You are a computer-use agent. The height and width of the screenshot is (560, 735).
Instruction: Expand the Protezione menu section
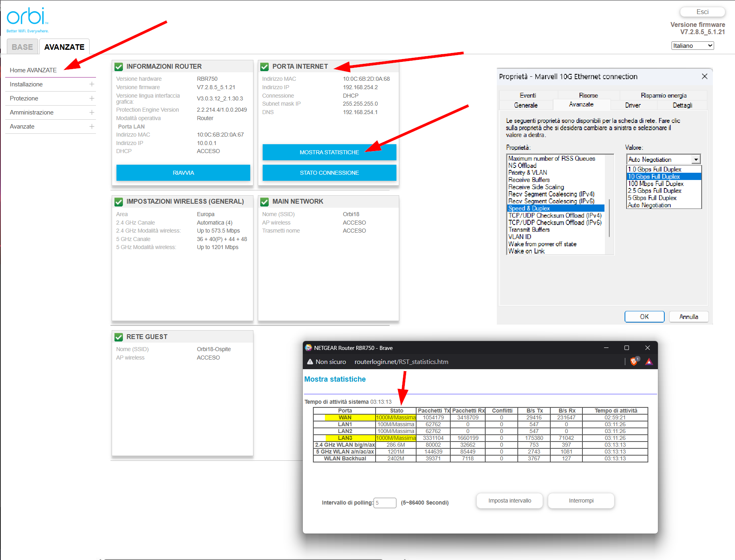pyautogui.click(x=92, y=98)
